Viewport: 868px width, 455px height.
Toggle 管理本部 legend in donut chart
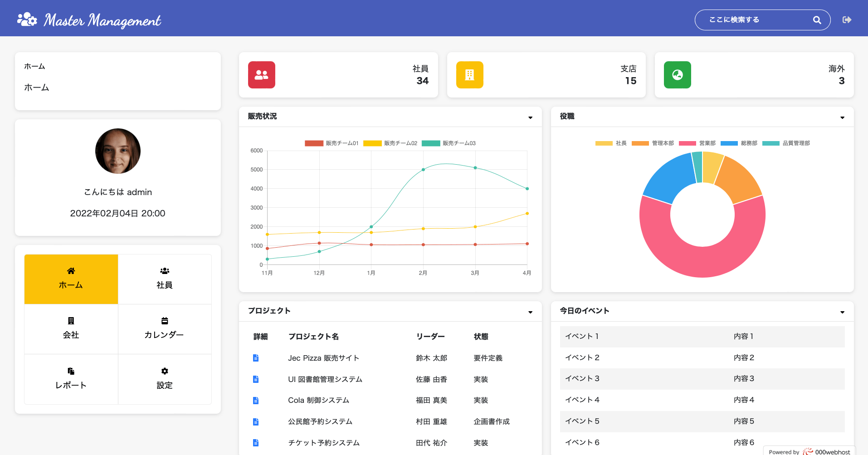pyautogui.click(x=653, y=143)
